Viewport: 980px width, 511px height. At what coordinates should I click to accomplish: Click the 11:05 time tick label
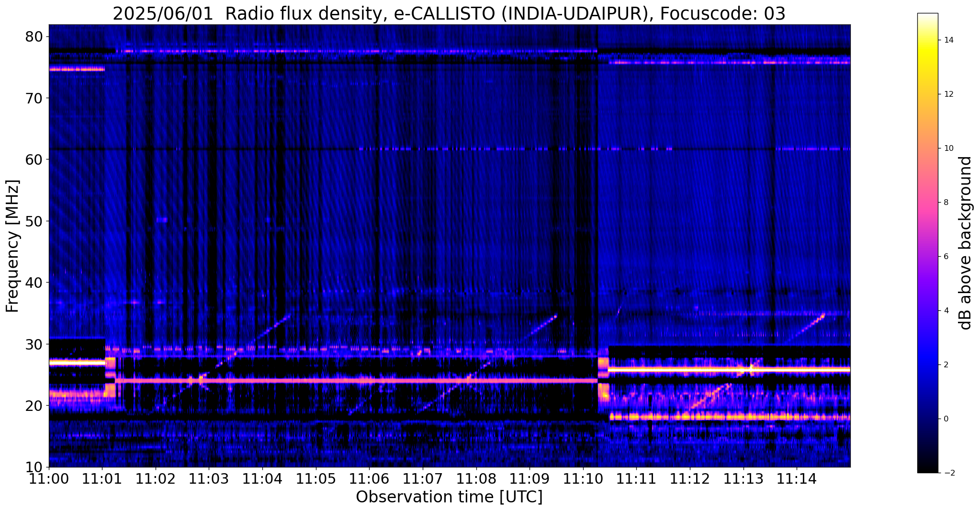316,479
